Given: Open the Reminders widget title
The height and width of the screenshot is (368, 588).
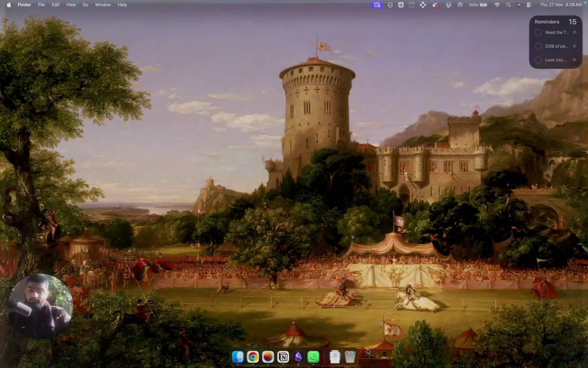Looking at the screenshot, I should [547, 22].
